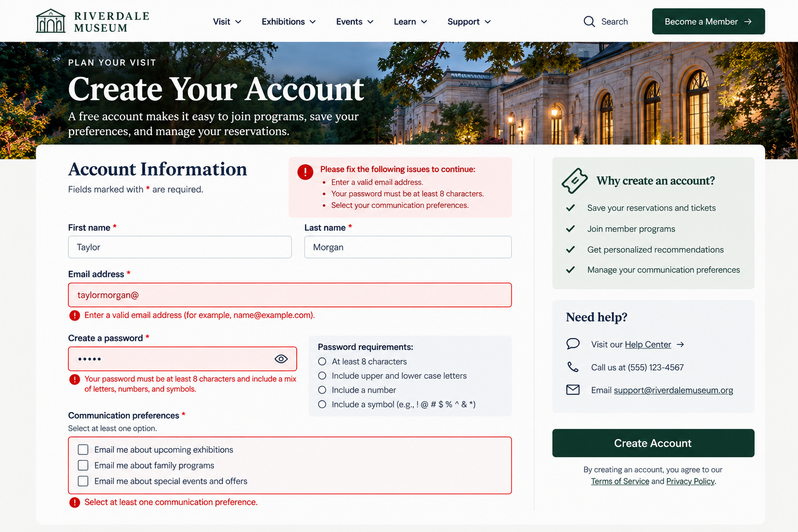Viewport: 798px width, 532px height.
Task: Click the chat bubble icon for Help Center
Action: [573, 344]
